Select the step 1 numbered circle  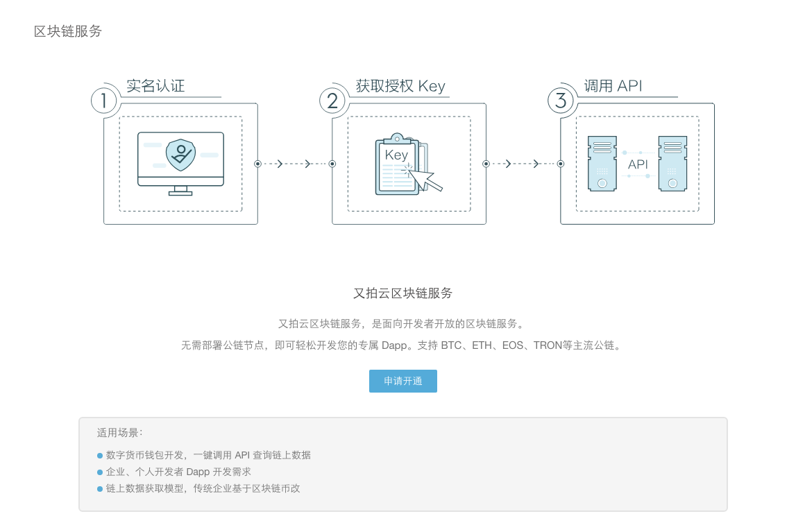click(x=103, y=101)
